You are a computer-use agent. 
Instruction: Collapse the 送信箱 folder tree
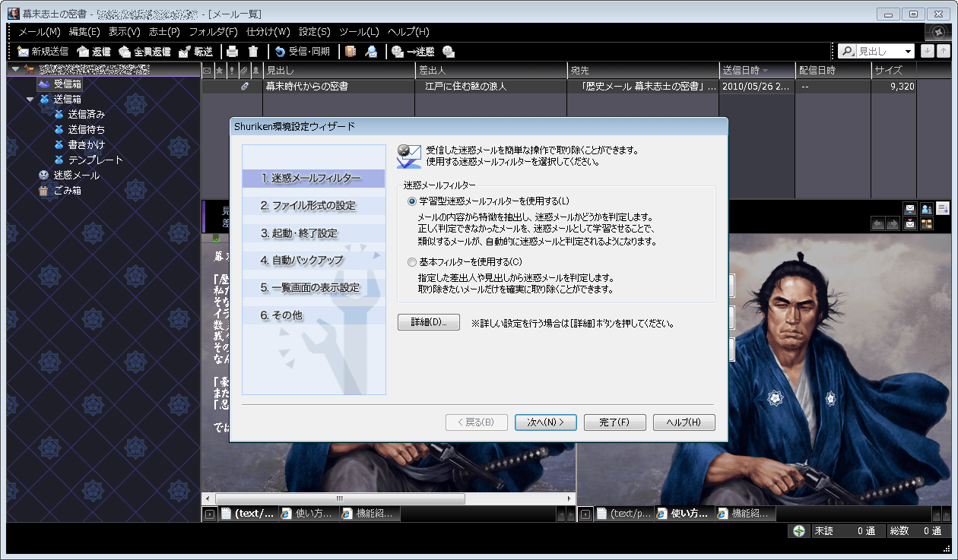[x=30, y=100]
